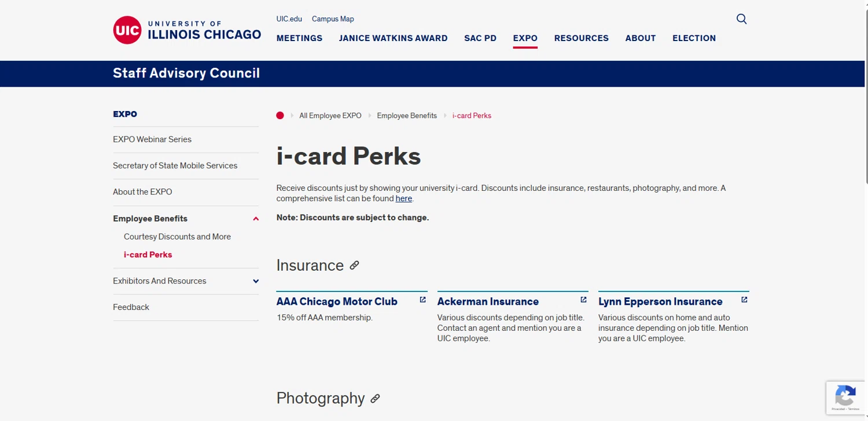Open the ABOUT menu
Image resolution: width=868 pixels, height=421 pixels.
640,38
